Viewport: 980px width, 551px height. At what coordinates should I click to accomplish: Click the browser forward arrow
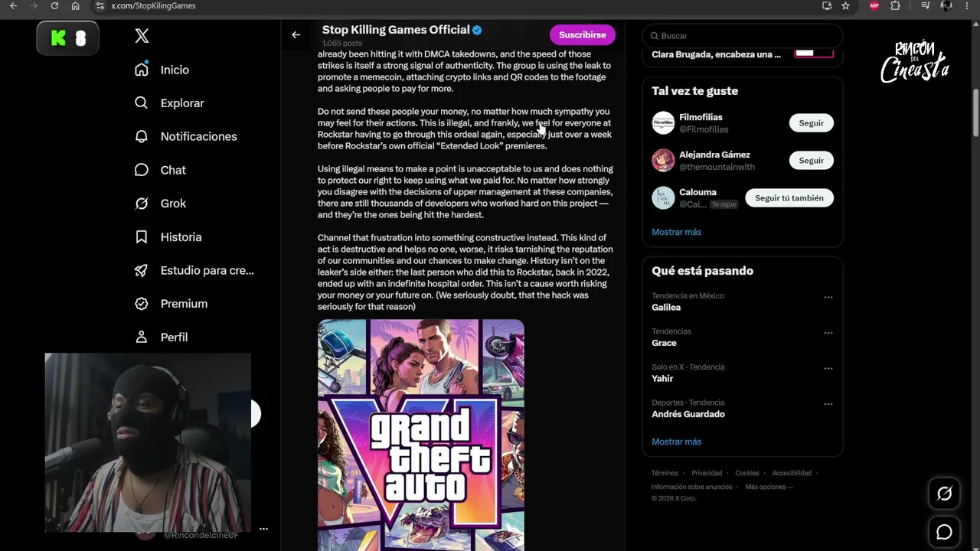(x=34, y=5)
